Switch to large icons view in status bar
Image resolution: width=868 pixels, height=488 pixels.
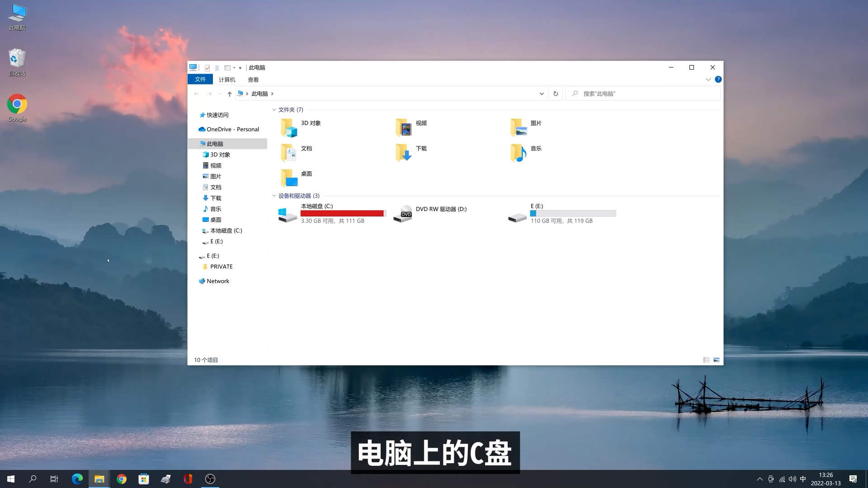pyautogui.click(x=716, y=360)
